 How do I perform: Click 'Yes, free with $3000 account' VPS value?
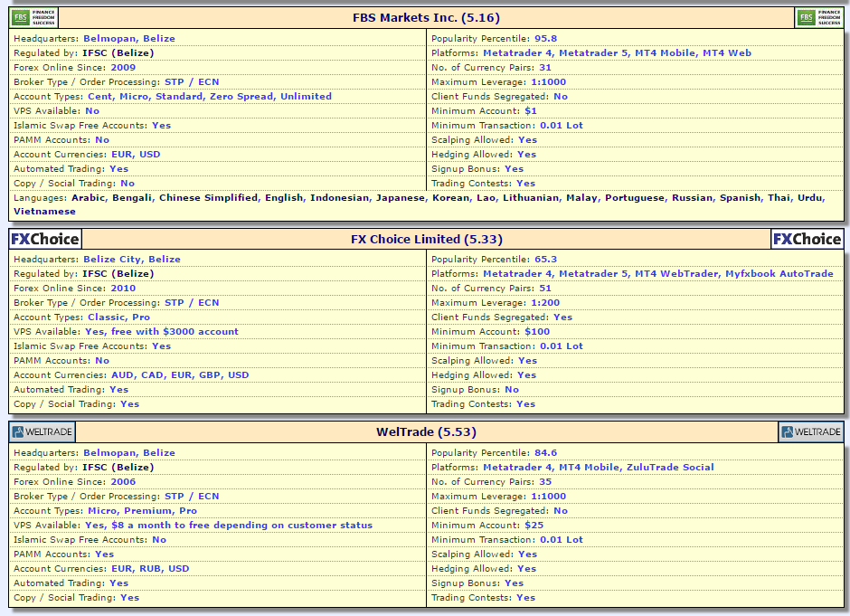[x=162, y=332]
